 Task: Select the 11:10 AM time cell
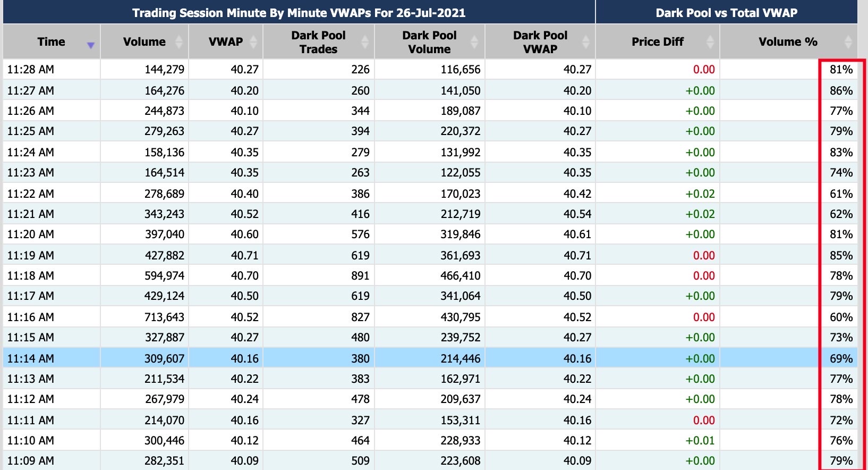click(x=52, y=440)
